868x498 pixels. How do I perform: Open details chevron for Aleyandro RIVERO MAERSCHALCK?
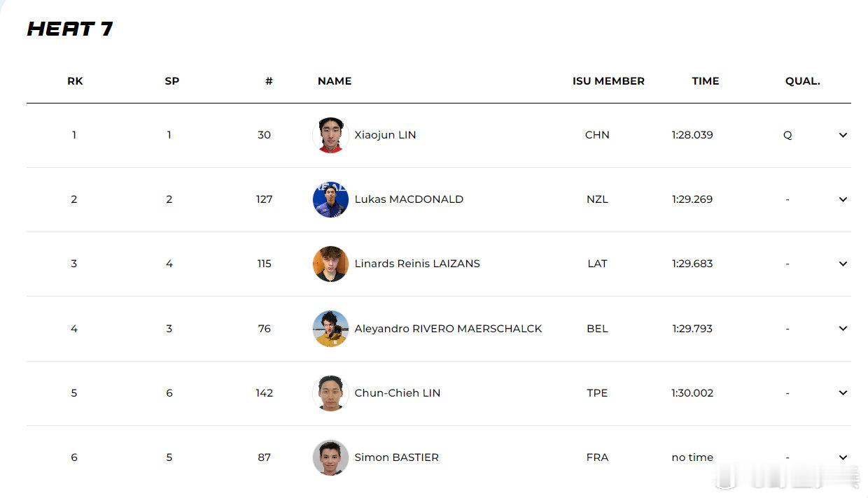(843, 328)
